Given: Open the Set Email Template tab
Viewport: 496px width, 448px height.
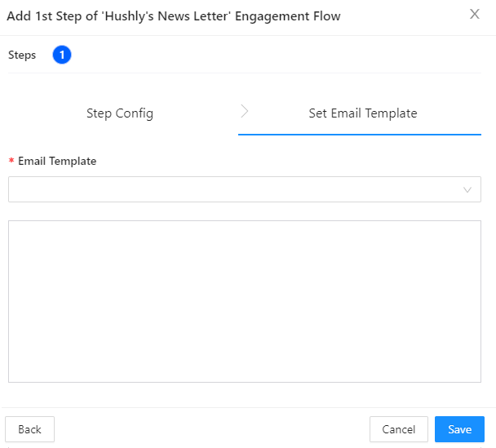Looking at the screenshot, I should pyautogui.click(x=363, y=113).
